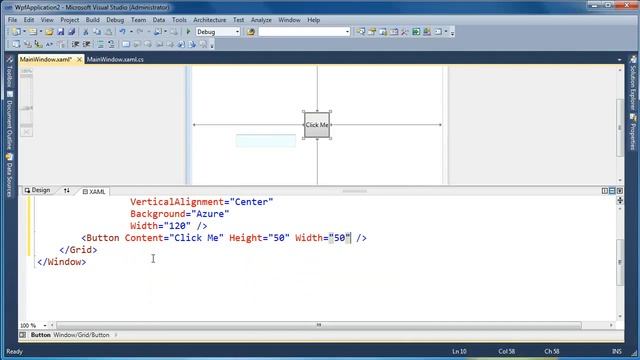Click the Increase Indent icon in second toolbar

coord(87,44)
